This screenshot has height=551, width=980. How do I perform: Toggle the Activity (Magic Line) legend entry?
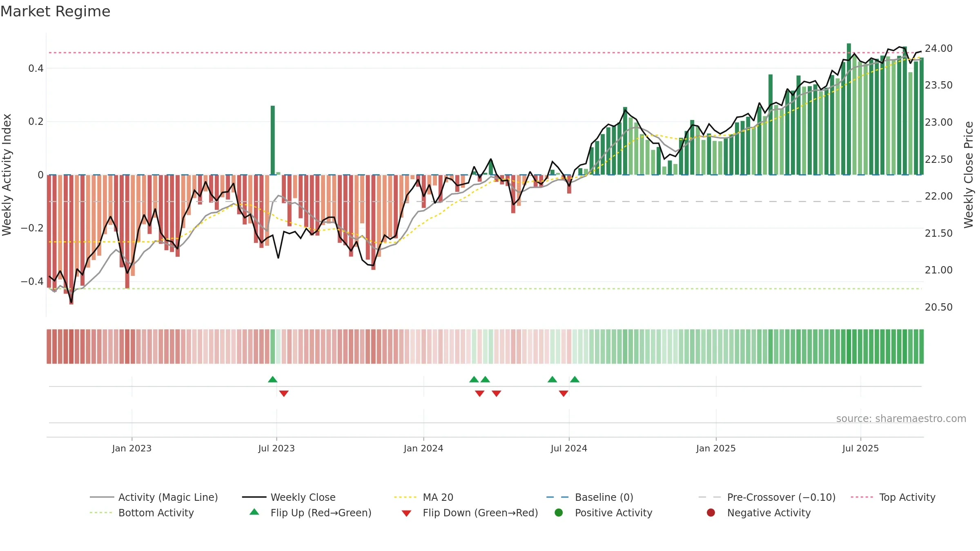(x=154, y=497)
